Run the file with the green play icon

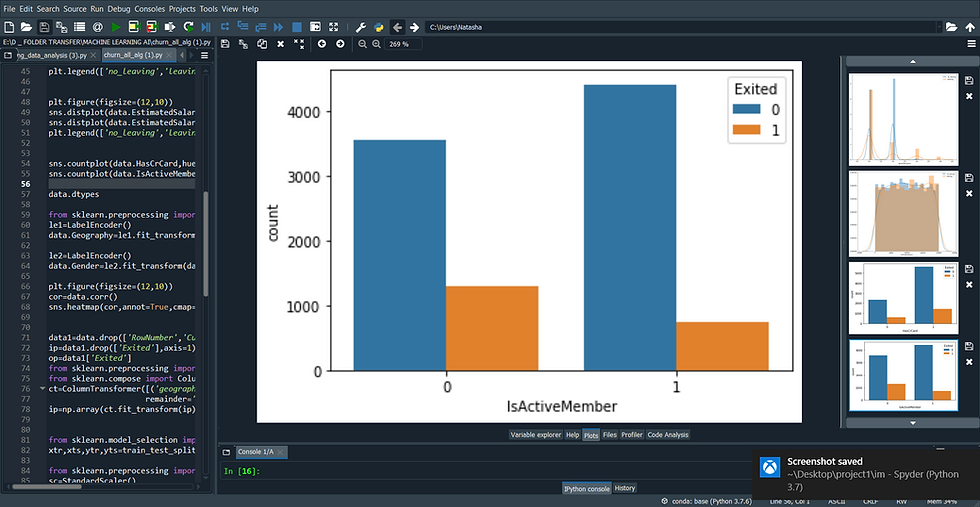tap(116, 27)
